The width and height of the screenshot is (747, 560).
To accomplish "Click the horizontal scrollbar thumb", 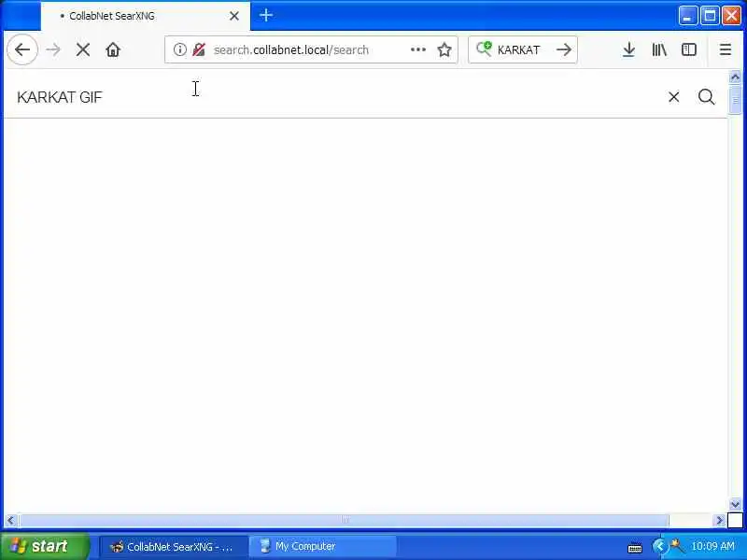I will [x=344, y=520].
